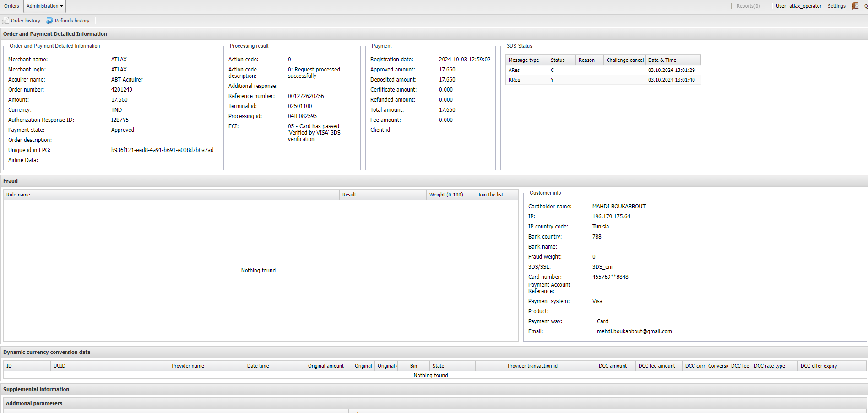Expand the Administration dropdown menu

tap(44, 6)
